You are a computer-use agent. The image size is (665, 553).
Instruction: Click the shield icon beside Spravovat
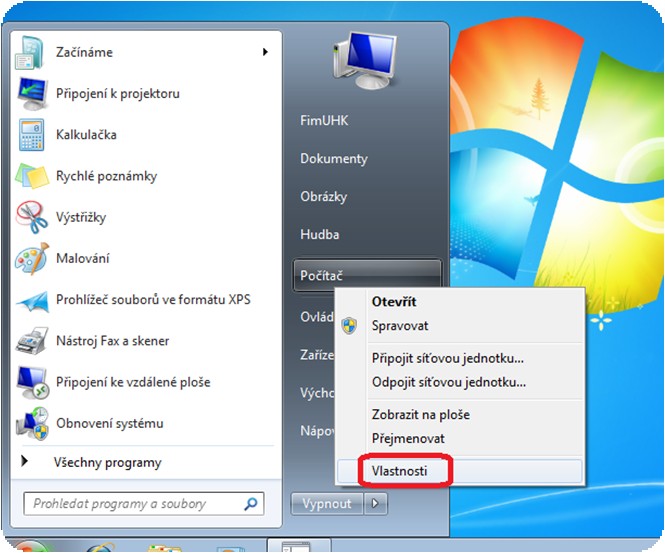[349, 326]
